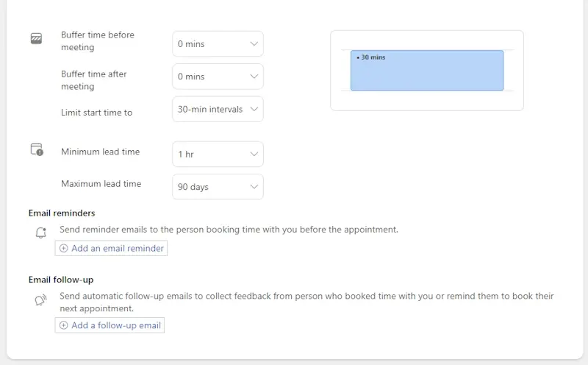Click the 'Buffer time before meeting' label
Screen dimensions: 588x365
click(97, 41)
